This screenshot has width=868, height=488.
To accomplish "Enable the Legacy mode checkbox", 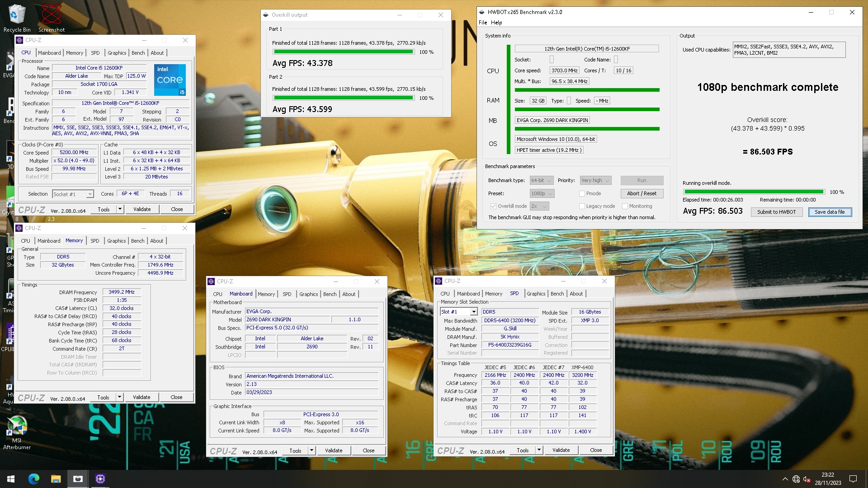I will coord(582,206).
